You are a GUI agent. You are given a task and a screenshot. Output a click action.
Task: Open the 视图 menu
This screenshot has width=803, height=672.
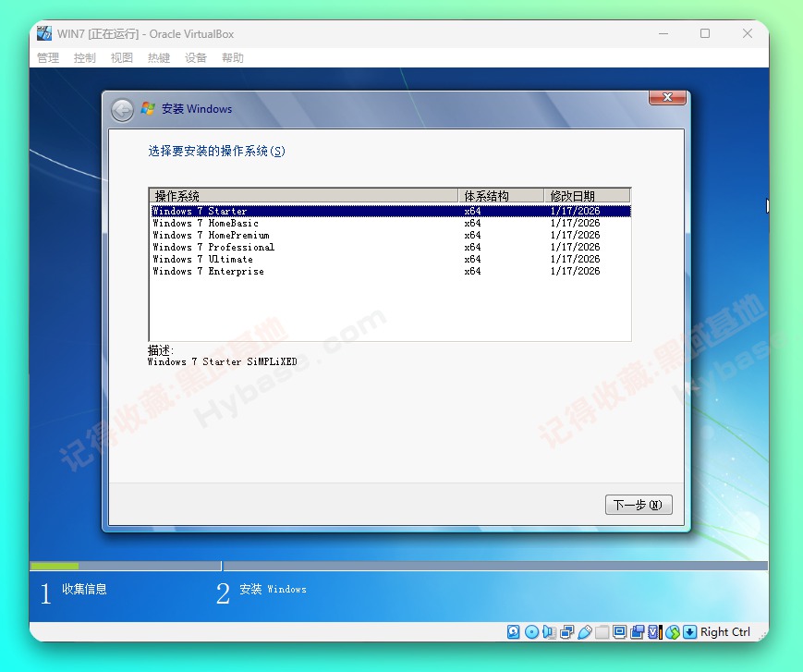(121, 57)
